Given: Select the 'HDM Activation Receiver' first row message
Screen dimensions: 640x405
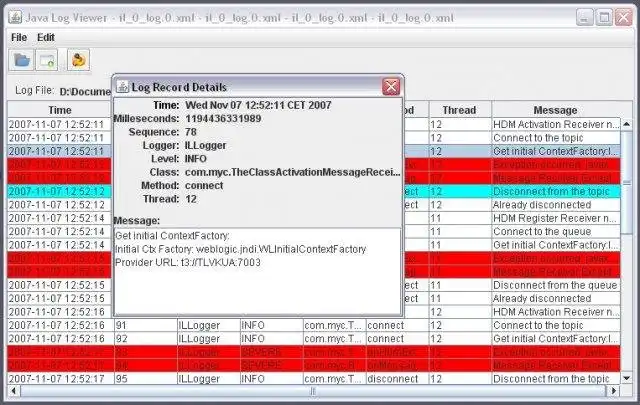Looking at the screenshot, I should click(556, 124).
